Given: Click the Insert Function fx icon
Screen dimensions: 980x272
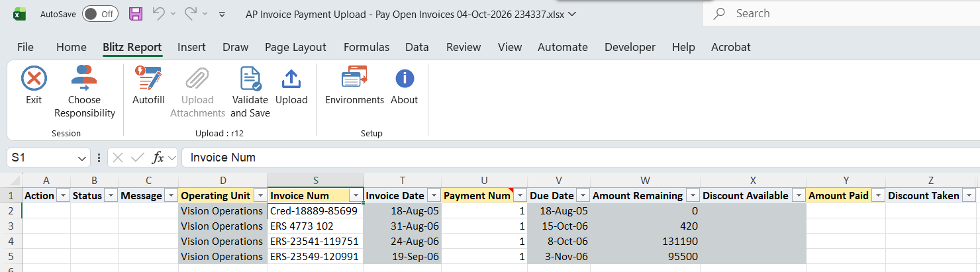Looking at the screenshot, I should click(158, 158).
